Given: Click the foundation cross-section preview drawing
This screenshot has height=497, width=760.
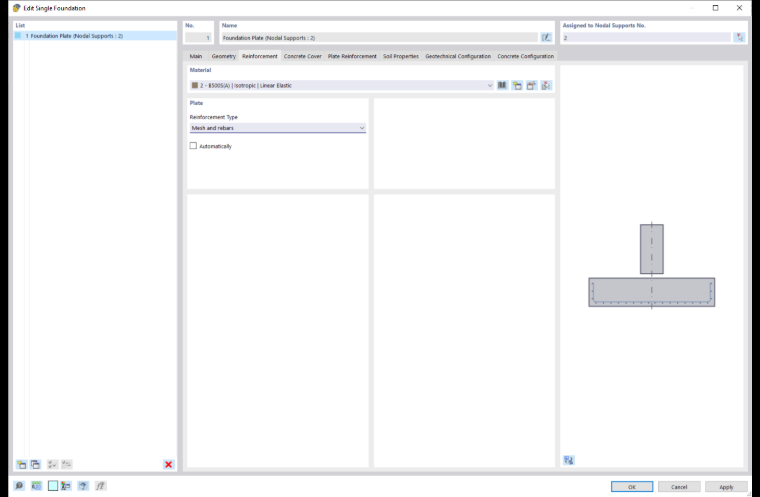Looking at the screenshot, I should [651, 266].
